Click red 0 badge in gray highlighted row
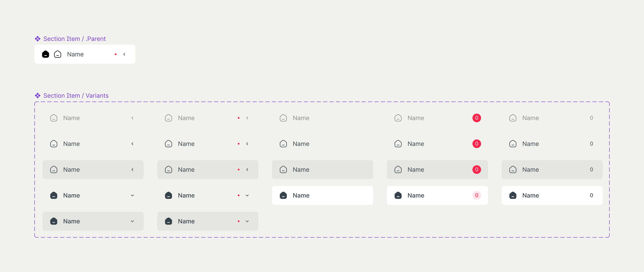The width and height of the screenshot is (644, 272). click(477, 170)
